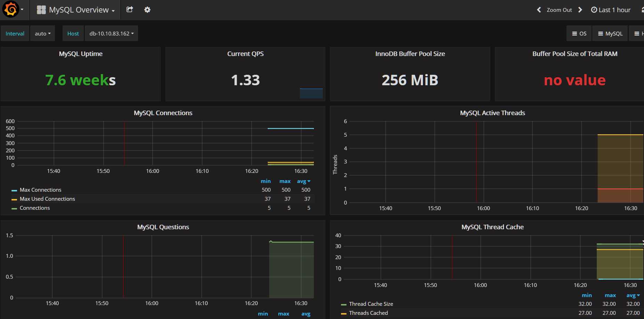Sort Thread Cache legend by max column

(x=610, y=295)
